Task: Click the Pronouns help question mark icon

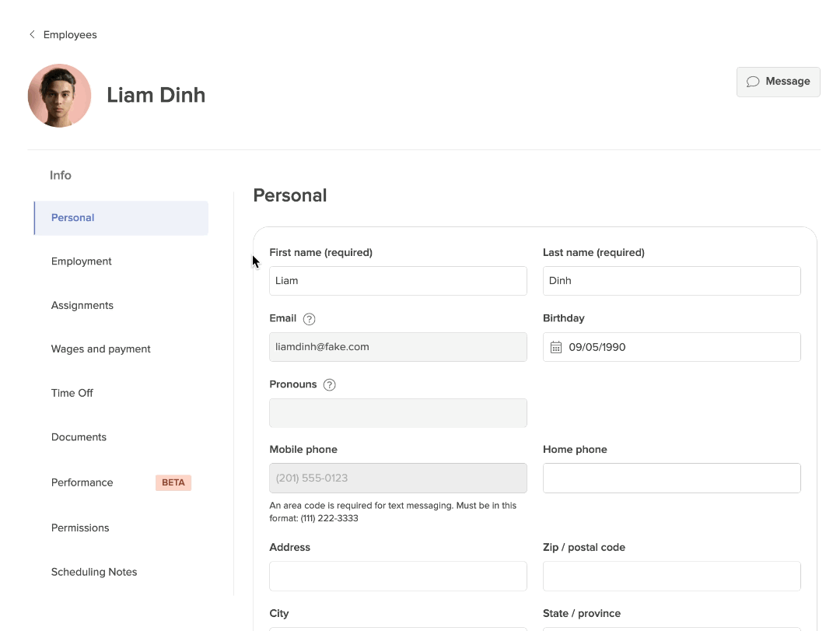Action: (x=329, y=384)
